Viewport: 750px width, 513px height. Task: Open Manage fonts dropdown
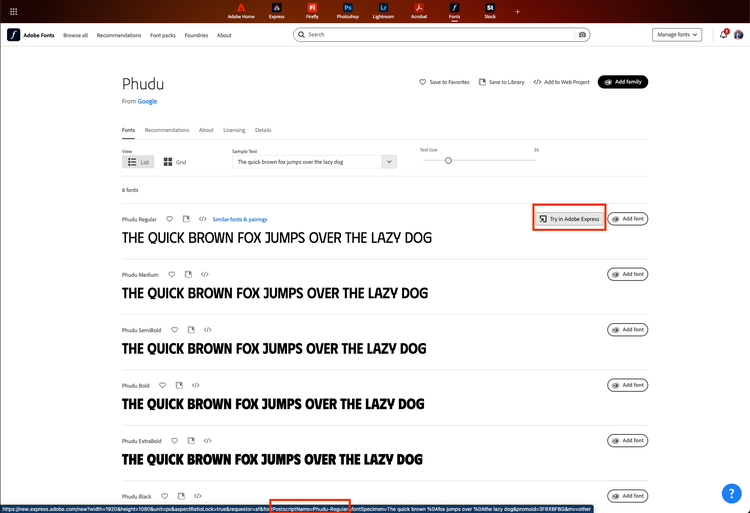click(677, 34)
